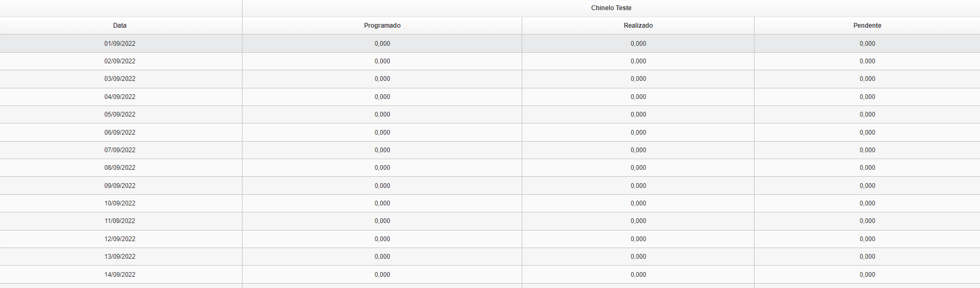
Task: Select date cell 01/09/2022
Action: click(120, 44)
